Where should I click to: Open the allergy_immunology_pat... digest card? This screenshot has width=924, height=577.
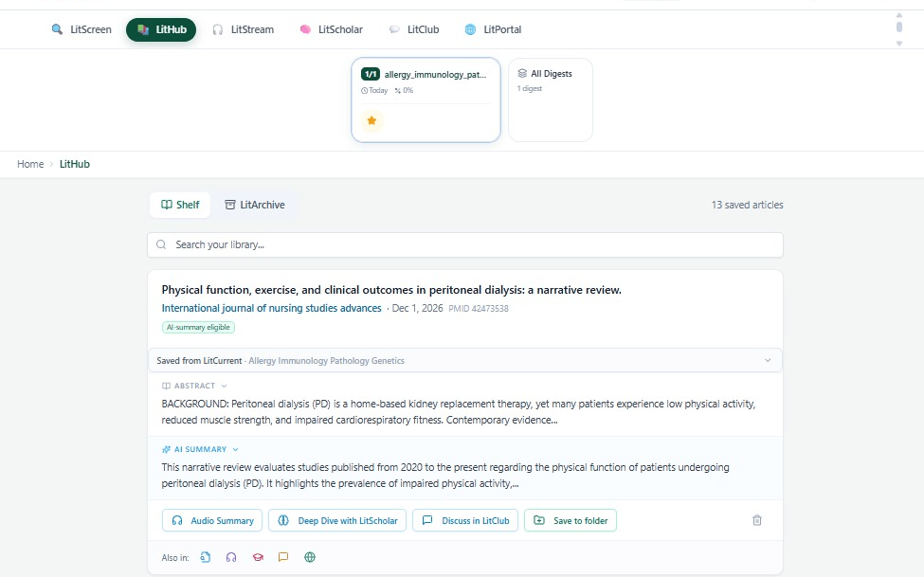[x=426, y=100]
